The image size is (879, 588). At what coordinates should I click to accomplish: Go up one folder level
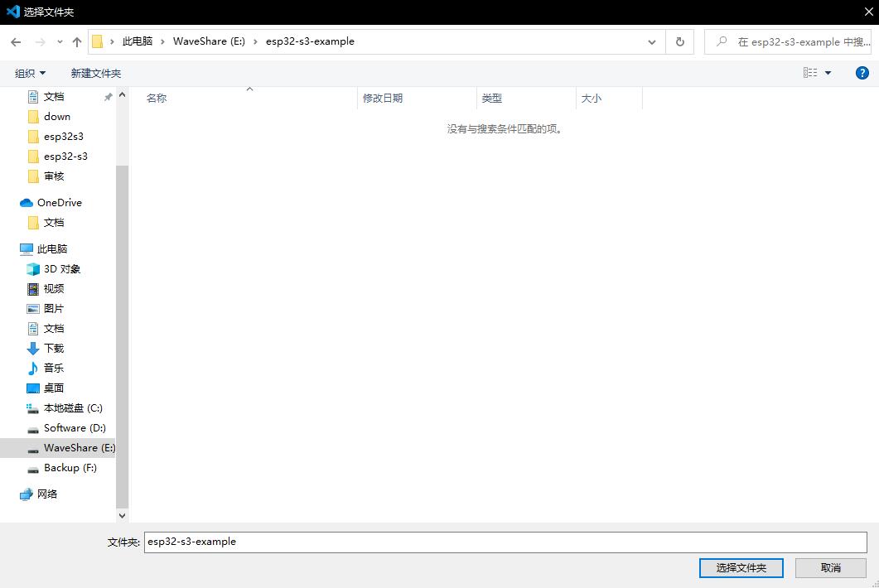77,41
